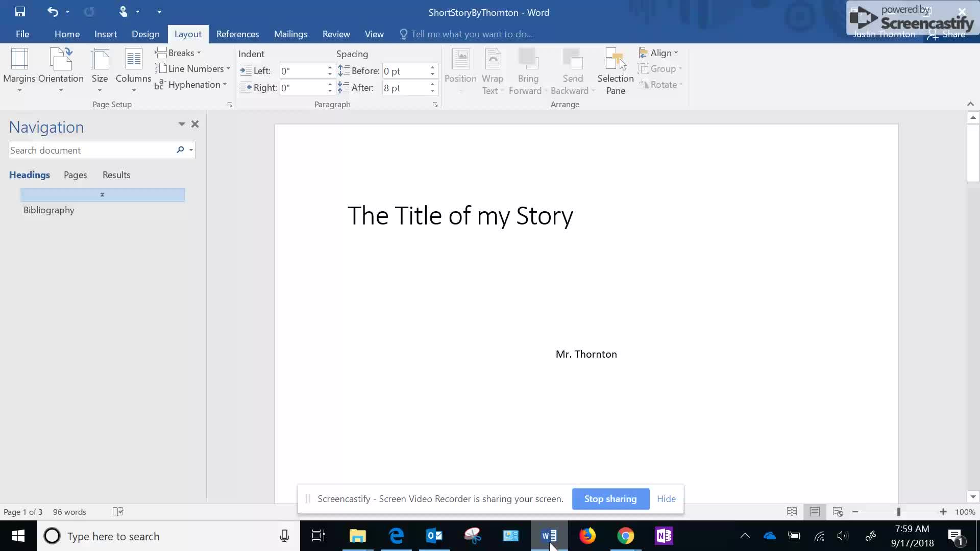Zoom in with the plus button
This screenshot has width=980, height=551.
tap(943, 512)
